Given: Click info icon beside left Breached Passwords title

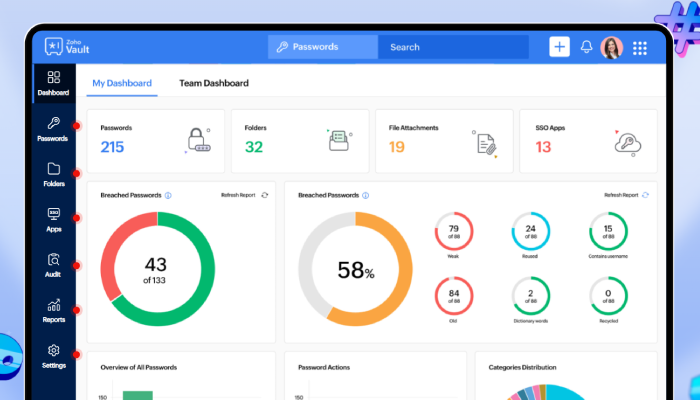Looking at the screenshot, I should pyautogui.click(x=168, y=196).
